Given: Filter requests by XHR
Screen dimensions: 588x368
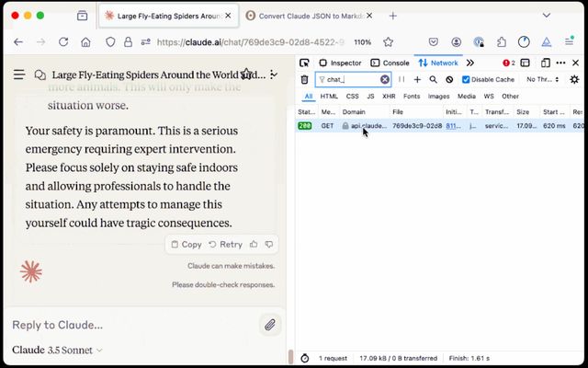Looking at the screenshot, I should coord(389,96).
